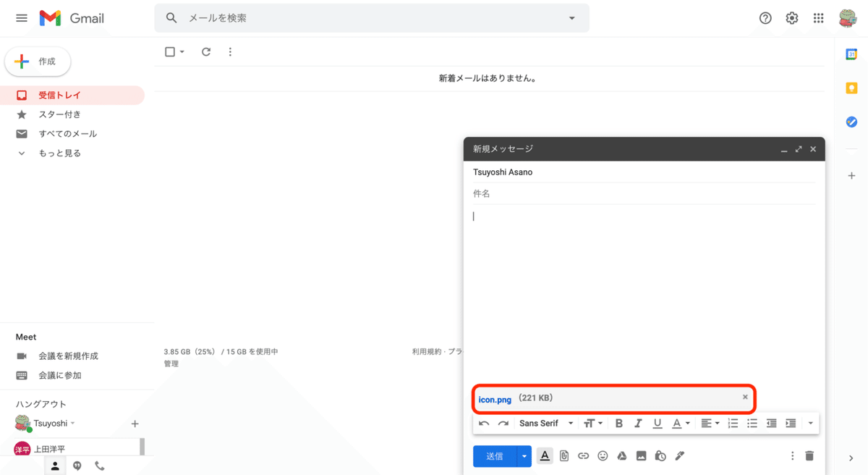Open the emoji picker
Screen dimensions: 868x475
click(603, 455)
